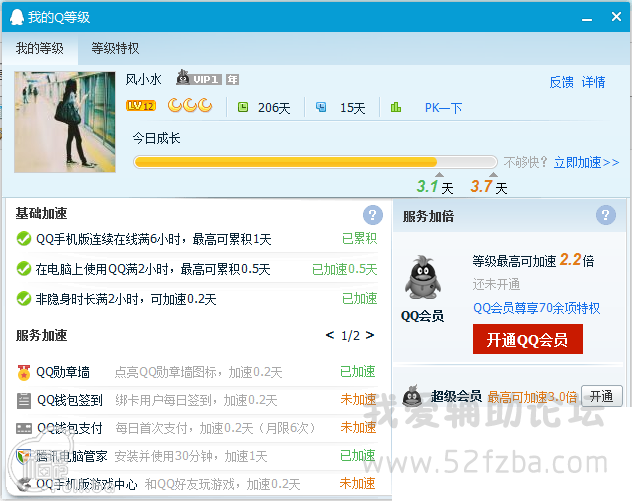Click the VIP1 member badge icon
Screen dimensions: 632x501
199,77
